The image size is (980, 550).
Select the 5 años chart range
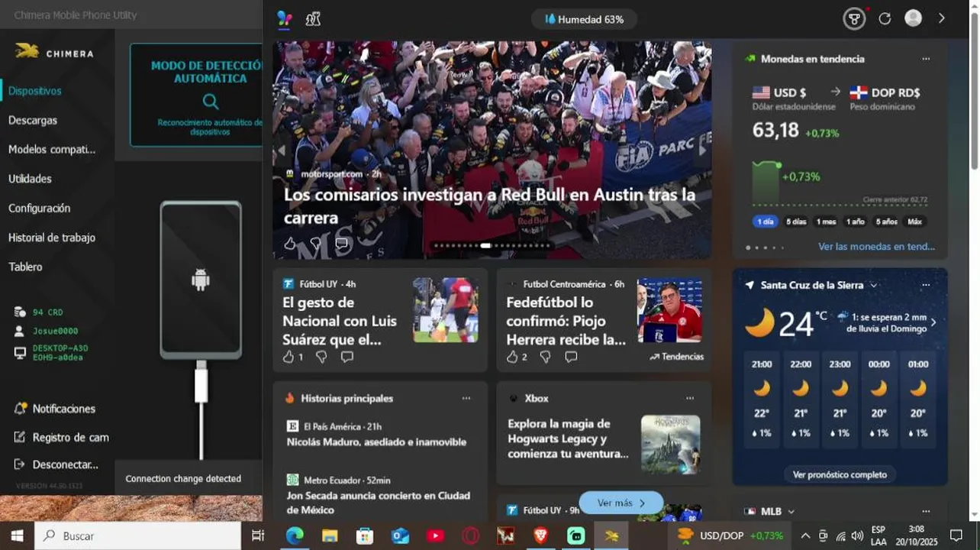tap(886, 222)
